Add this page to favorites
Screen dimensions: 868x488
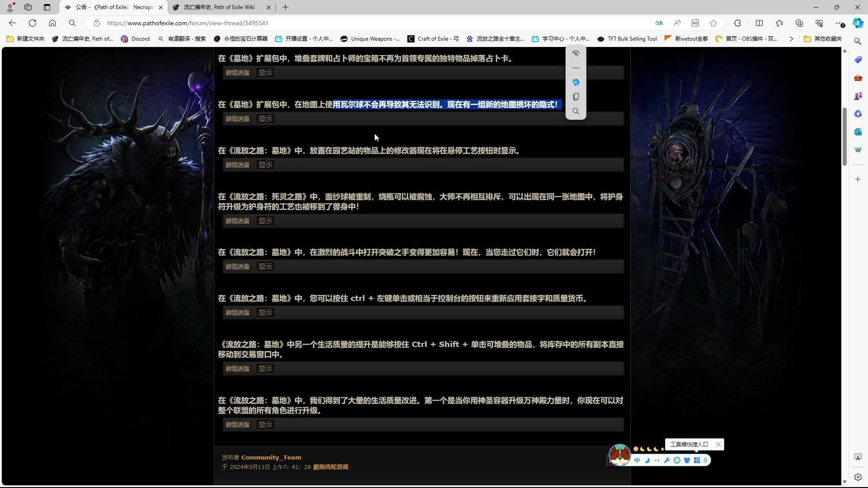(713, 23)
